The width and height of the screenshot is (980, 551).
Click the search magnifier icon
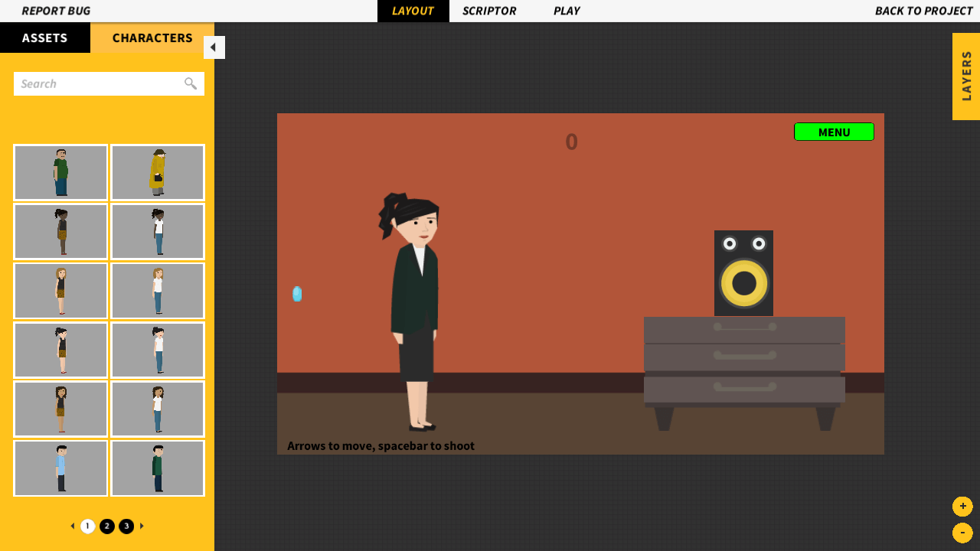191,83
